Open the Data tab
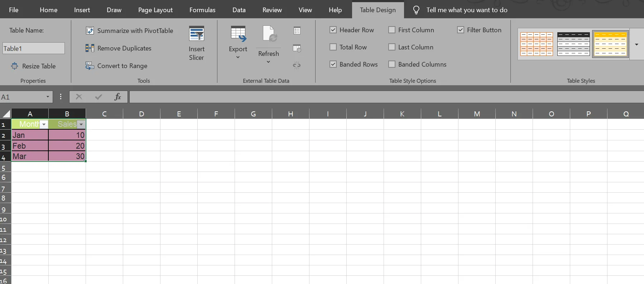 pos(239,10)
